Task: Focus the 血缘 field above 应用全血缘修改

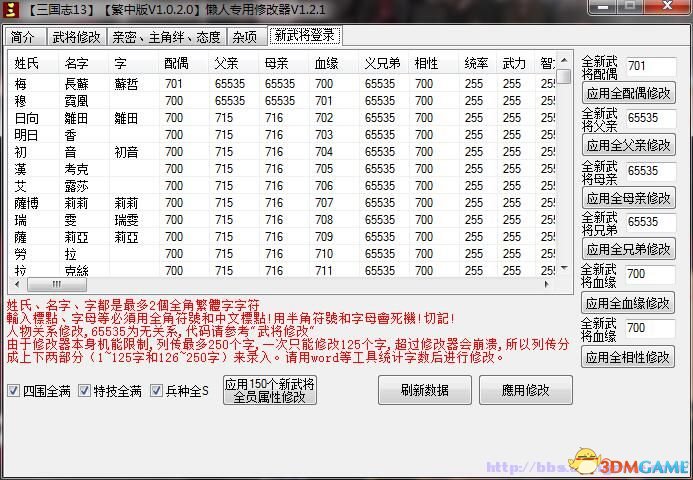Action: [x=650, y=274]
